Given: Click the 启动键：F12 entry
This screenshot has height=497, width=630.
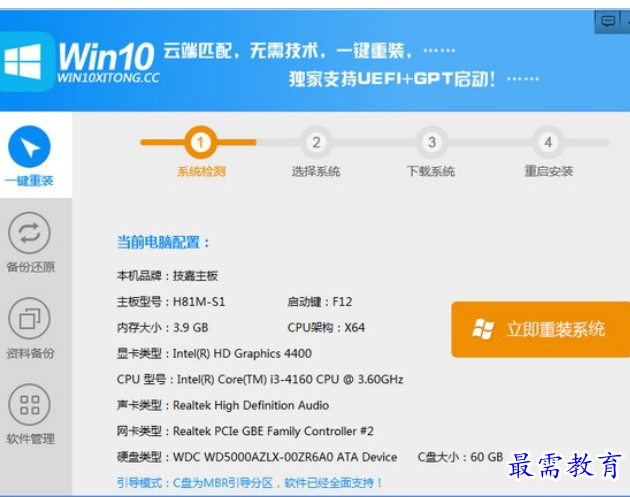Looking at the screenshot, I should tap(320, 302).
